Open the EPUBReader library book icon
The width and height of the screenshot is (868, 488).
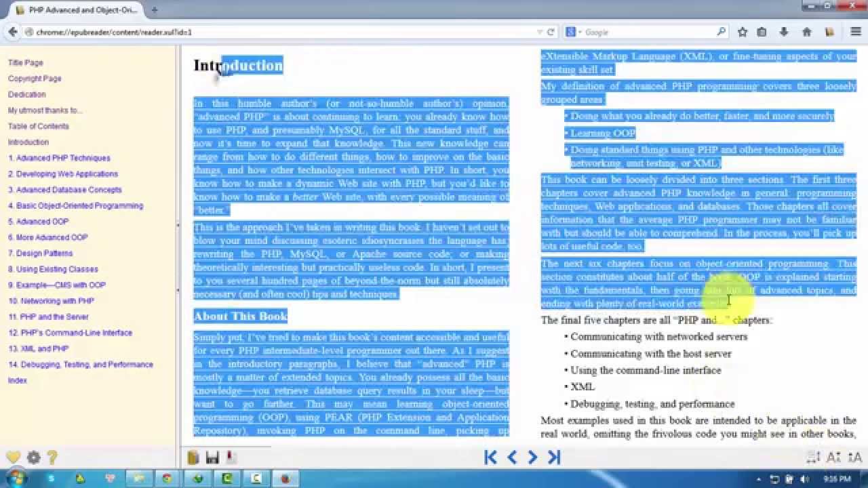pyautogui.click(x=193, y=457)
